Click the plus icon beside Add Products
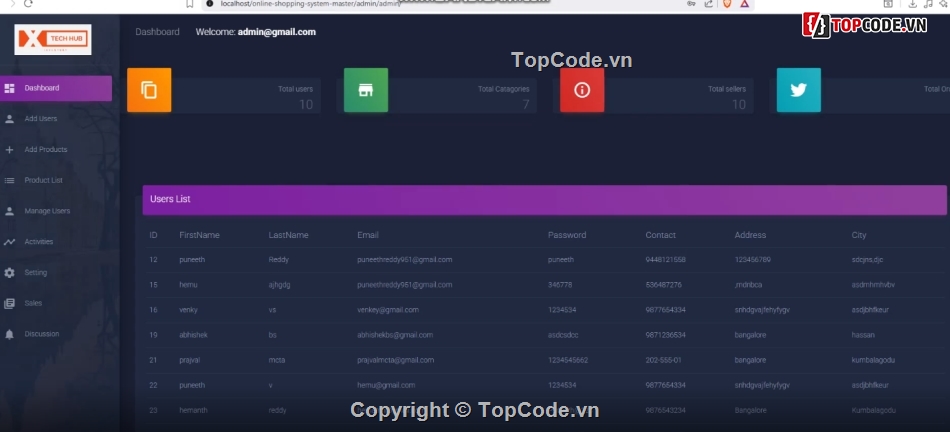 (x=9, y=150)
